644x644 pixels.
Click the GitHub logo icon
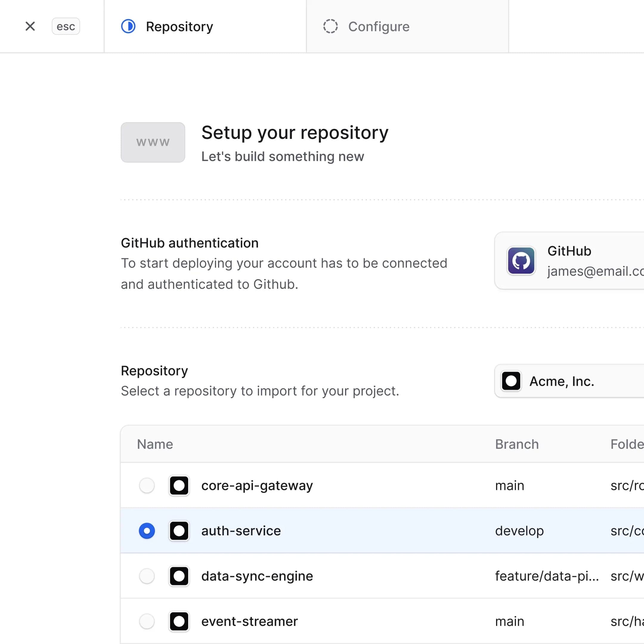[521, 261]
